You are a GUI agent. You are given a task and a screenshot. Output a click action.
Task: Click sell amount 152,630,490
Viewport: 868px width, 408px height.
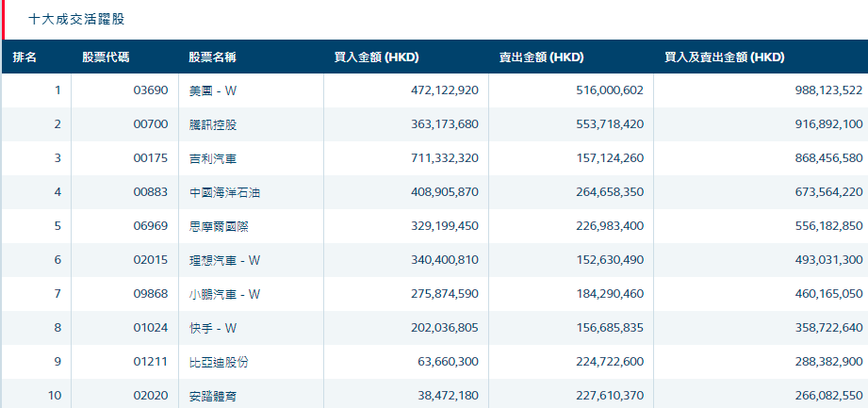[610, 260]
